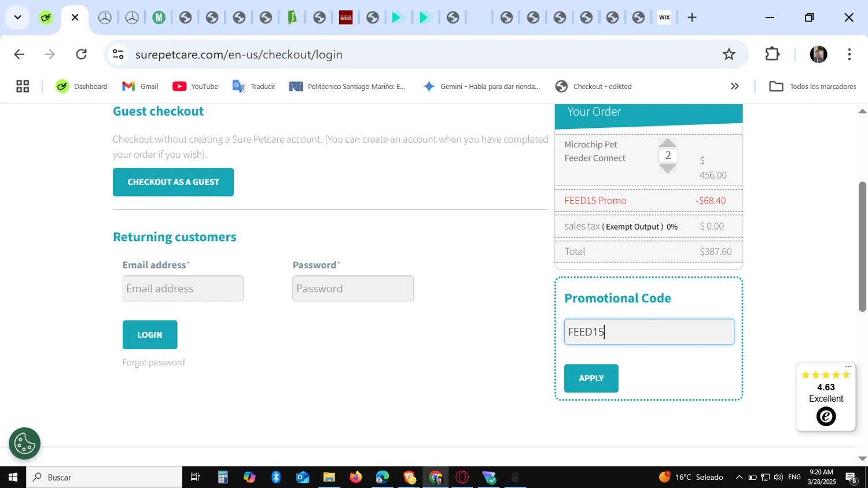Screen dimensions: 868x488
Task: Open the apps grid in bookmarks bar
Action: click(x=23, y=86)
